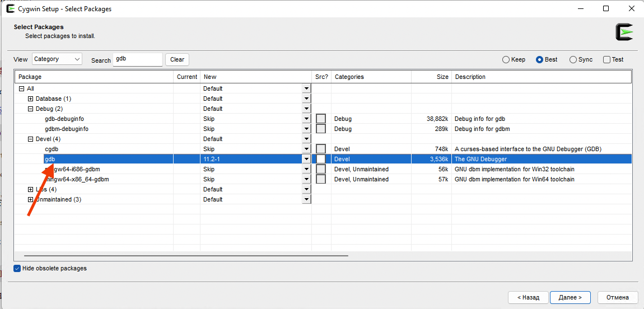Select the Keep radio button
644x309 pixels.
coord(506,59)
